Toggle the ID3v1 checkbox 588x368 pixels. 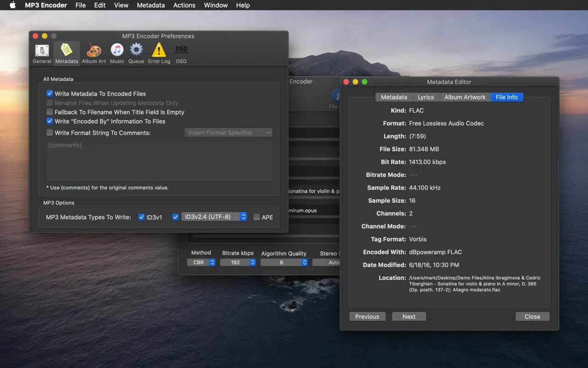point(142,217)
